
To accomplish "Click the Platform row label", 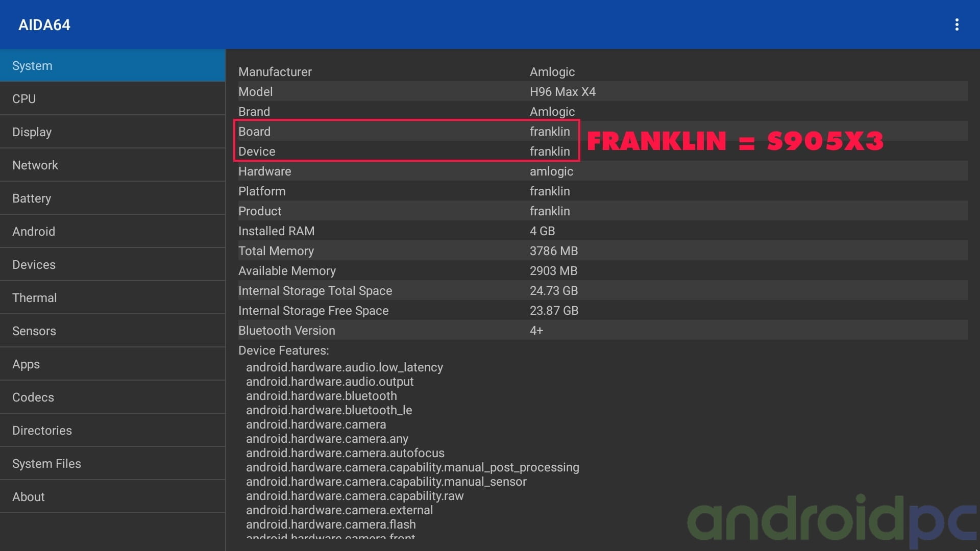I will [262, 191].
